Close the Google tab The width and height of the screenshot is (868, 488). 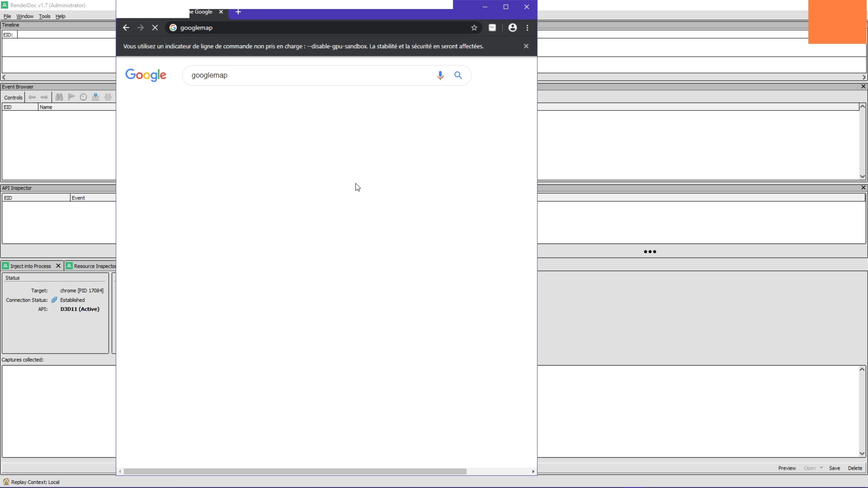pyautogui.click(x=221, y=12)
